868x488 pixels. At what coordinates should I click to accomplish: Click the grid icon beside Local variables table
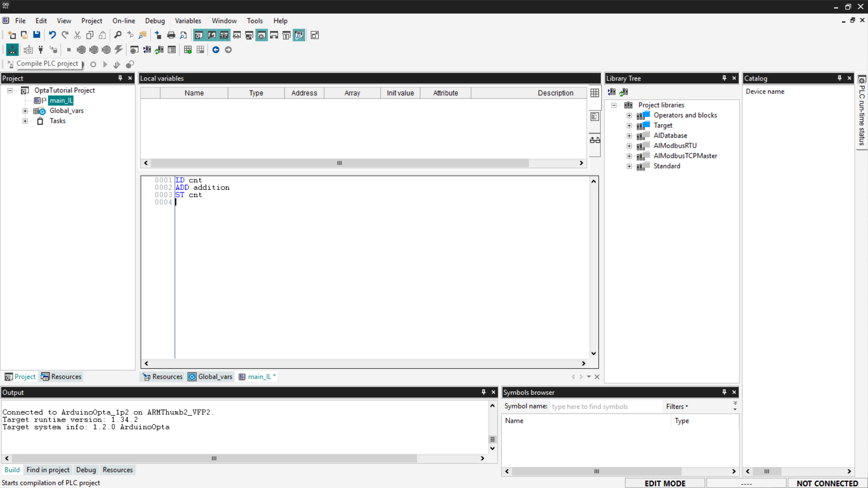[x=594, y=93]
